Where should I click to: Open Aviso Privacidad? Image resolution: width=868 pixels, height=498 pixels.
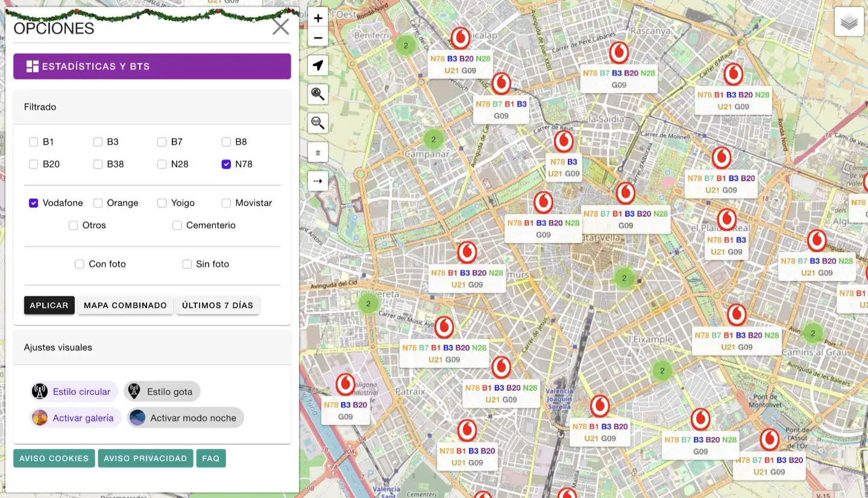coord(145,458)
